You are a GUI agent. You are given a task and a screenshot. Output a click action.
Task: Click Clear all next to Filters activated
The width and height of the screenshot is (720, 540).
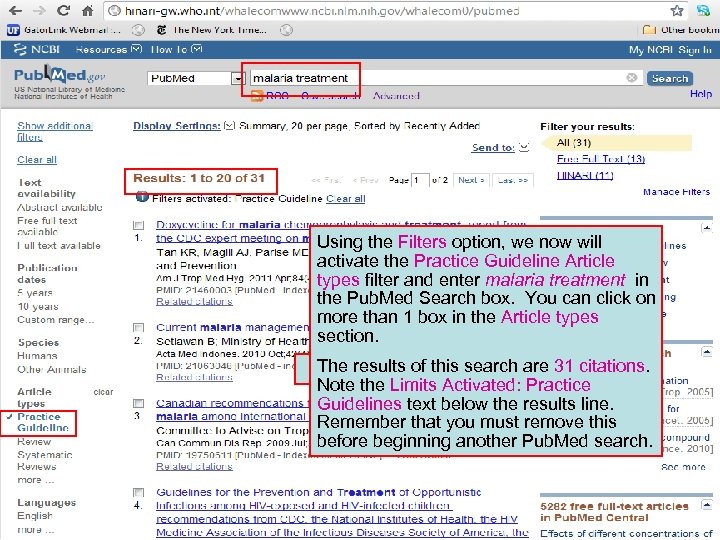tap(346, 198)
